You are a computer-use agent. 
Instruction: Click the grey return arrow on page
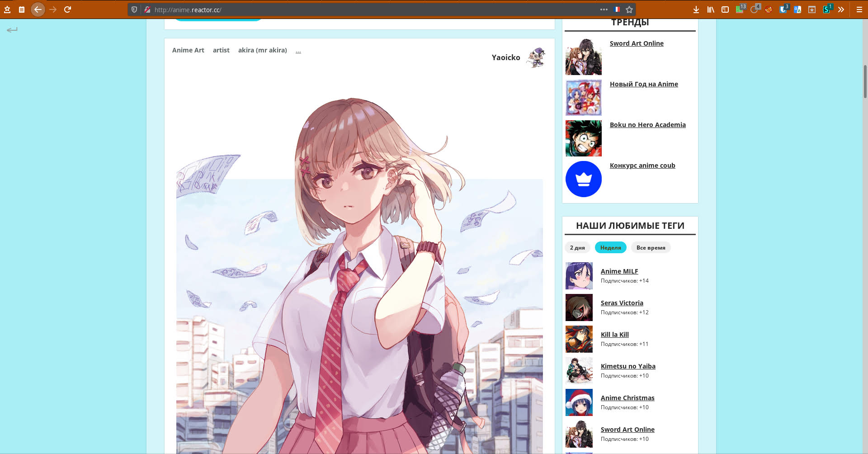12,30
